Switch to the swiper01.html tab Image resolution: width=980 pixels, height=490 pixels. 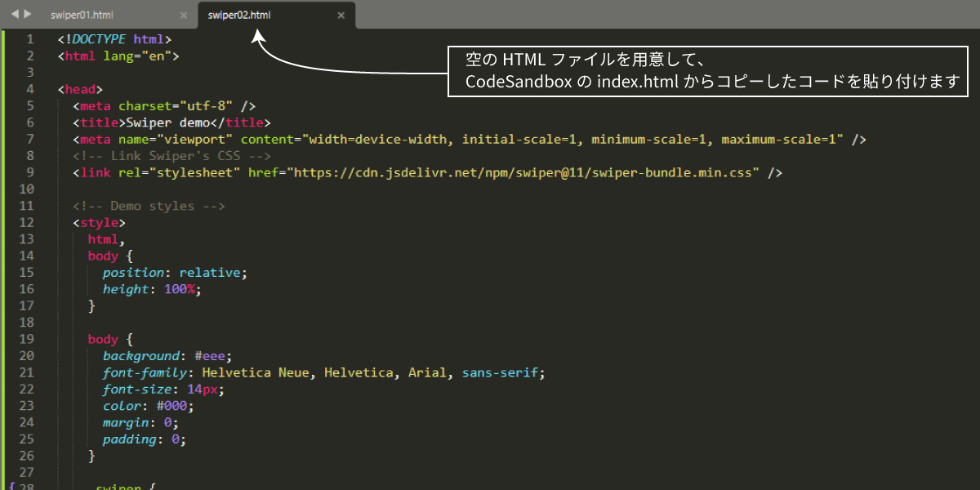pos(82,15)
